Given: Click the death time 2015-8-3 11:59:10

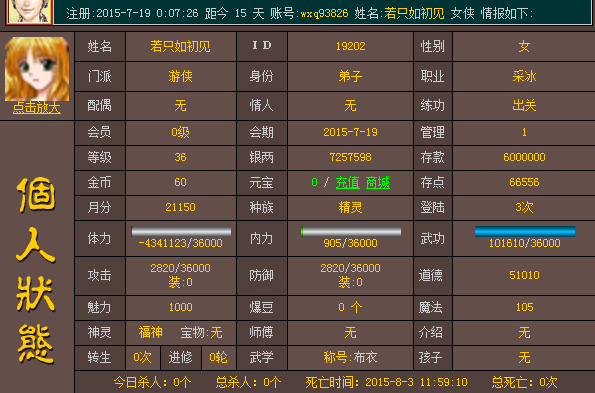Looking at the screenshot, I should (x=416, y=382).
